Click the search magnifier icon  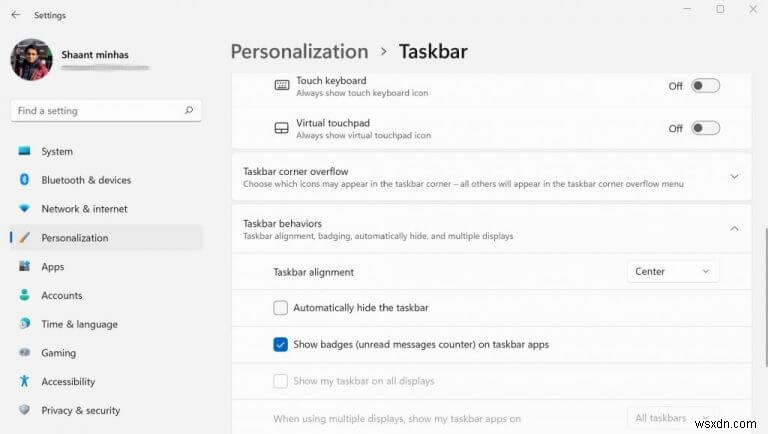(x=189, y=110)
